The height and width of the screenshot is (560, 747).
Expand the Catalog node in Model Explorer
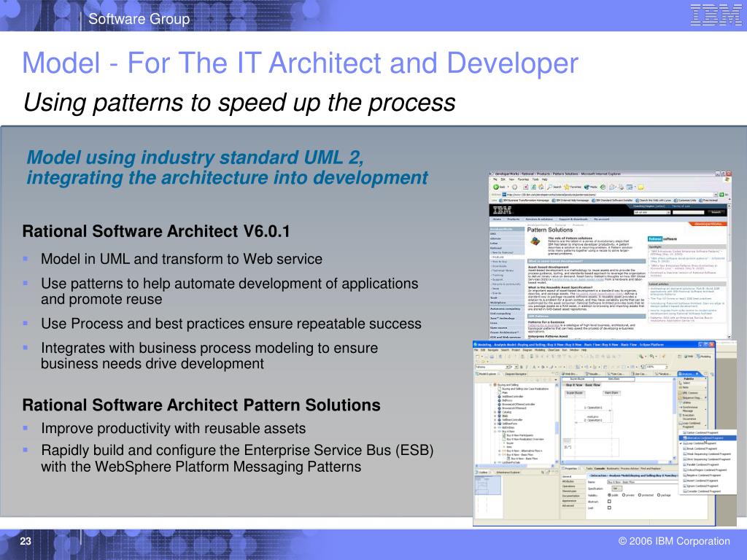[495, 412]
